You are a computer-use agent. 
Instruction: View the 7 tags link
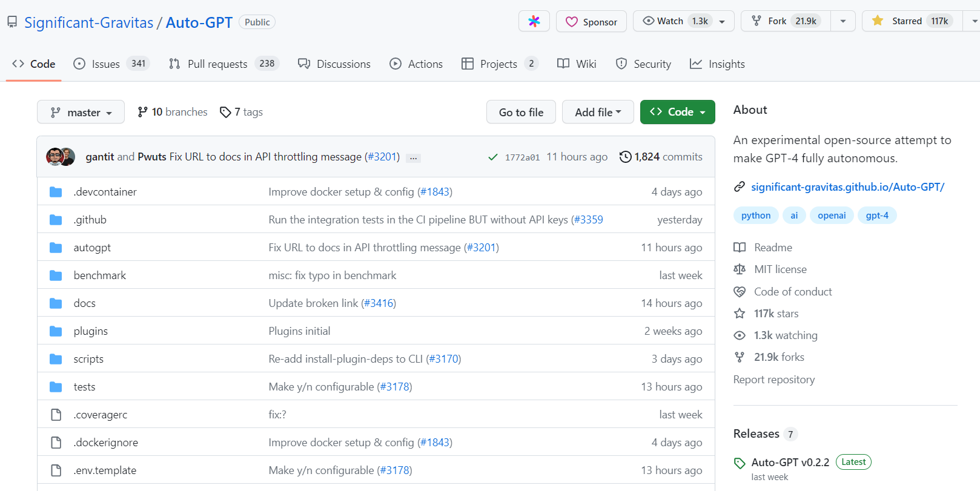tap(241, 112)
